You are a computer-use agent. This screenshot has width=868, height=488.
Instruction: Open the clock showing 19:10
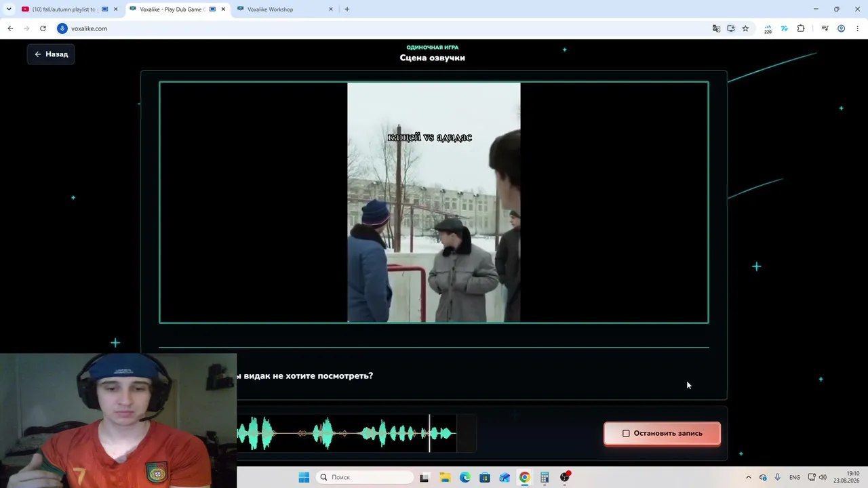click(x=847, y=477)
